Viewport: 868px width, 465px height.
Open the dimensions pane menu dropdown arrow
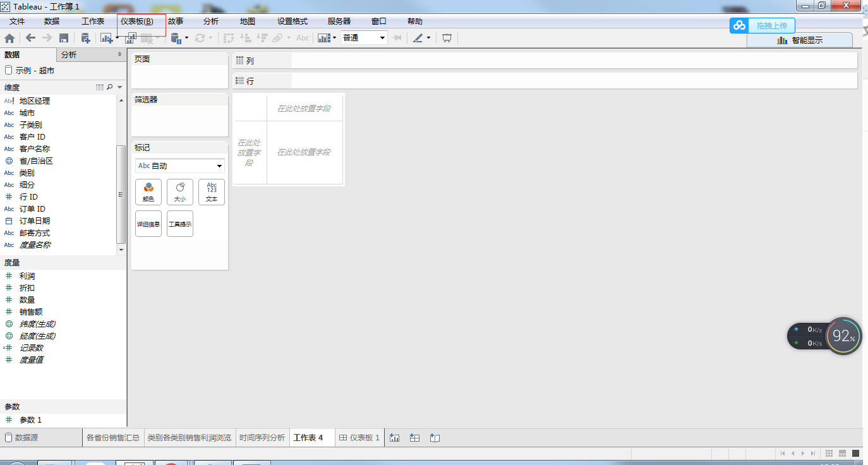[x=119, y=87]
